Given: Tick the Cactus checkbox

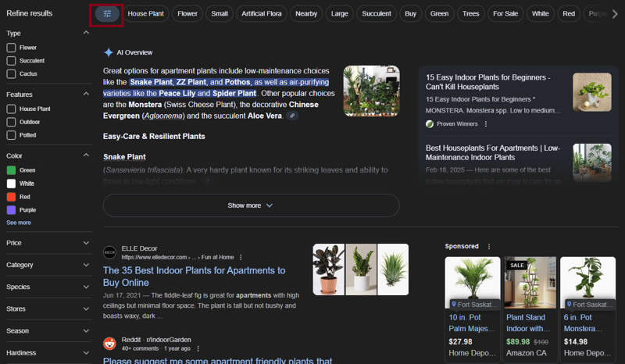Looking at the screenshot, I should (11, 74).
